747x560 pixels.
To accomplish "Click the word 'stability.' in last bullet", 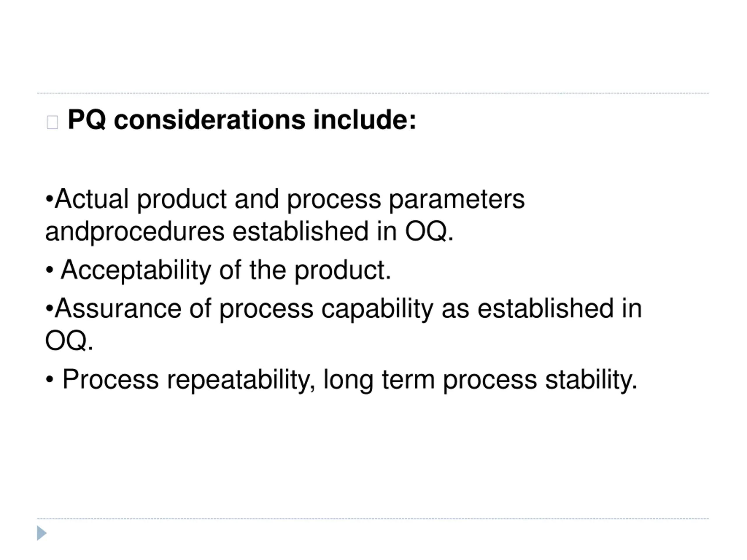I will (x=591, y=380).
